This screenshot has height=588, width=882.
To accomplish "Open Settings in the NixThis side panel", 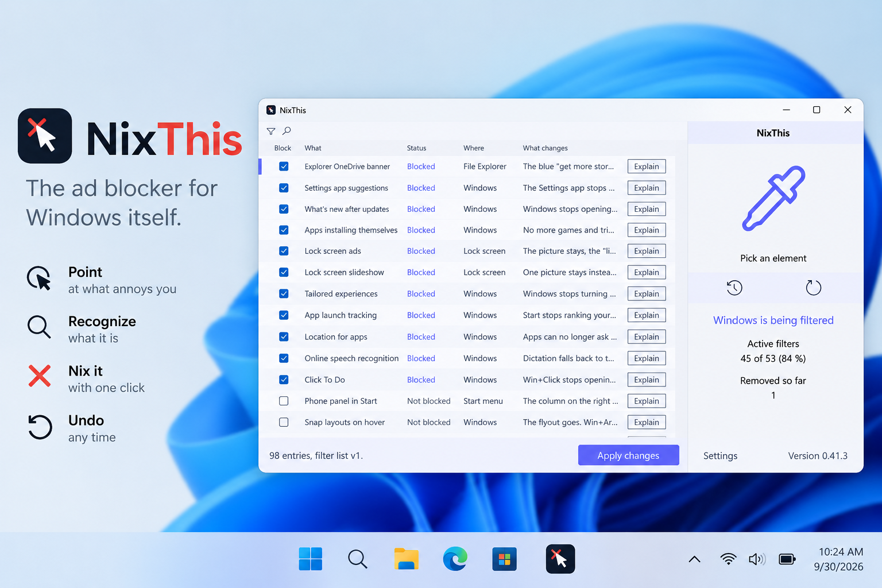I will (720, 456).
